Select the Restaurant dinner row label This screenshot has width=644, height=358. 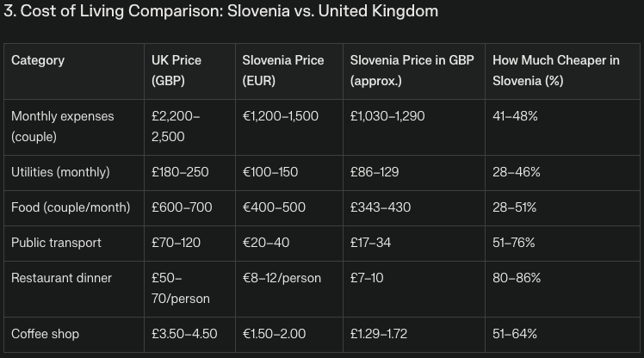pyautogui.click(x=62, y=278)
